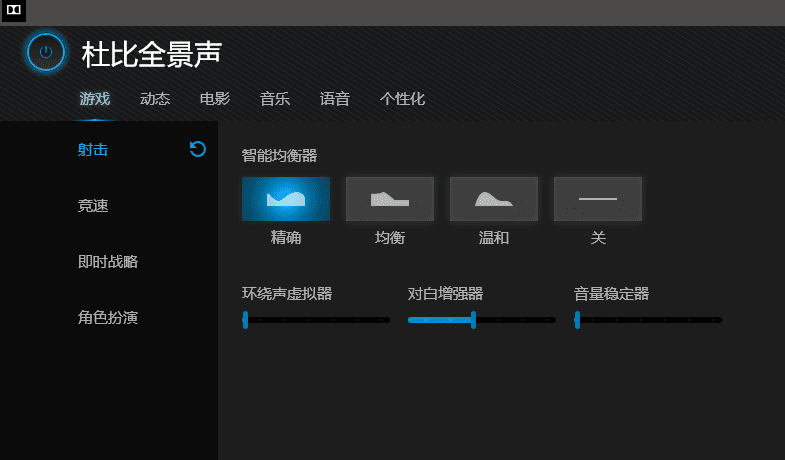
Task: Adjust the 环绕声虚拟器 slider
Action: [x=316, y=320]
